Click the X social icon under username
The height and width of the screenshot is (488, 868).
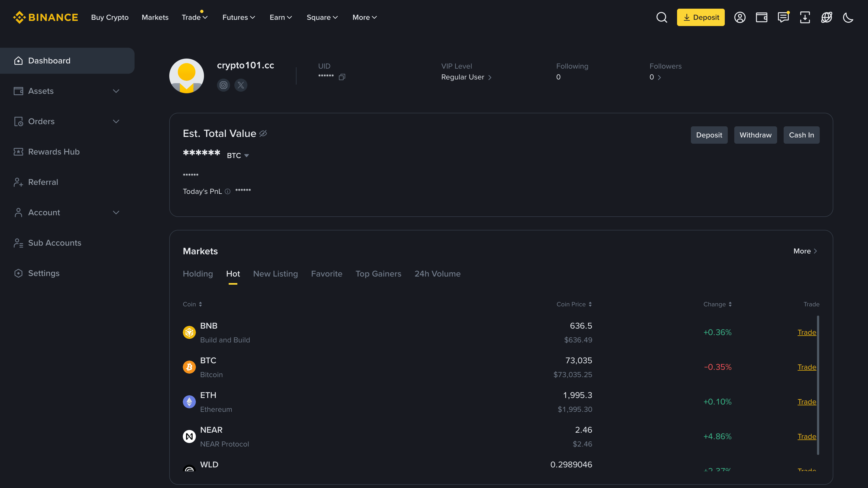[241, 85]
